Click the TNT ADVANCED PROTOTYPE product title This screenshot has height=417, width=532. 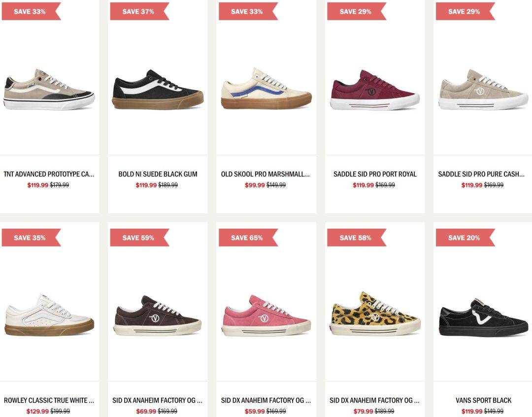pos(49,174)
